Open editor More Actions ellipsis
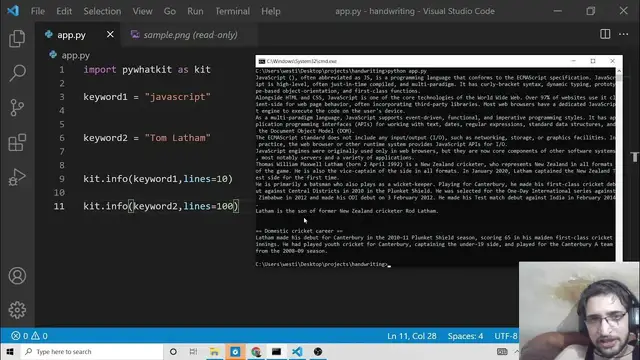Viewport: 640px width, 360px height. coord(623,34)
